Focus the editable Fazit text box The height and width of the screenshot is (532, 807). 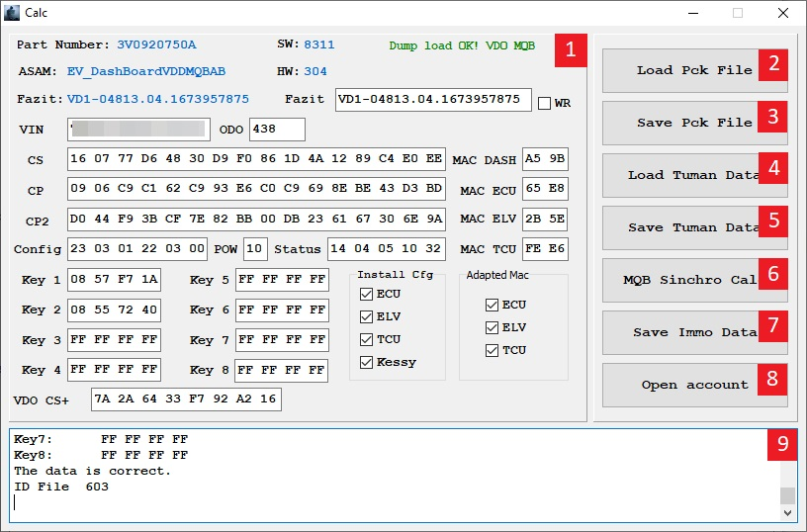(433, 99)
